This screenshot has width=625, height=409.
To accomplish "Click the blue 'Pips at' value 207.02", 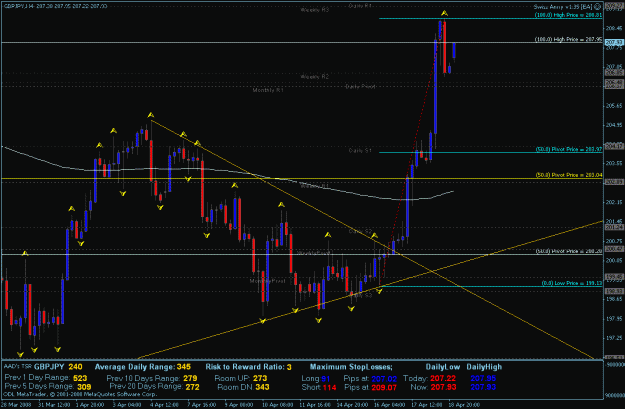I will [384, 378].
